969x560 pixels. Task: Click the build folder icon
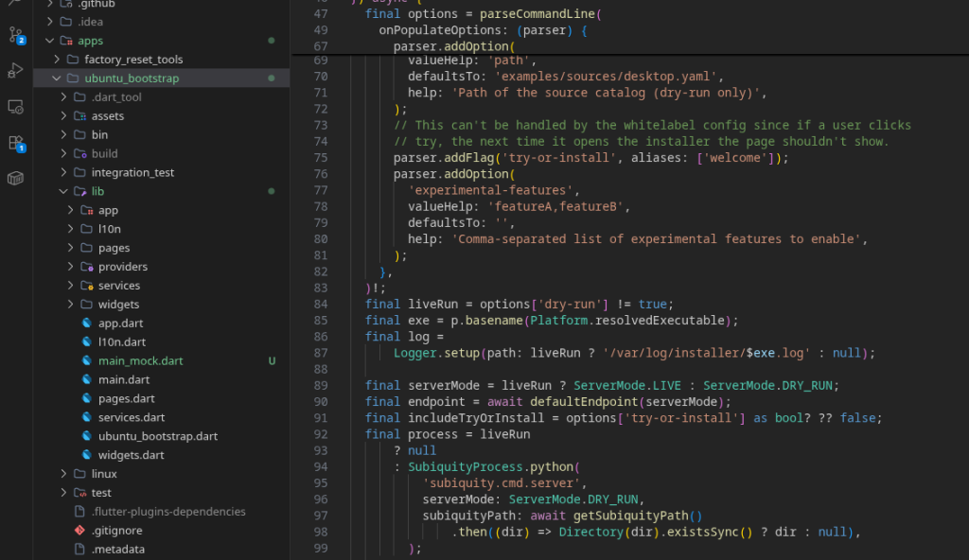tap(79, 153)
